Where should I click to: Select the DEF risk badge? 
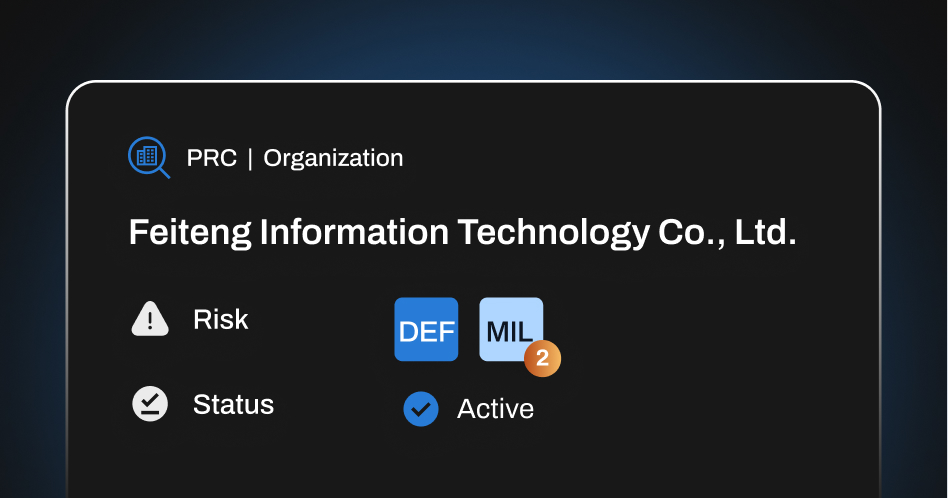tap(426, 329)
